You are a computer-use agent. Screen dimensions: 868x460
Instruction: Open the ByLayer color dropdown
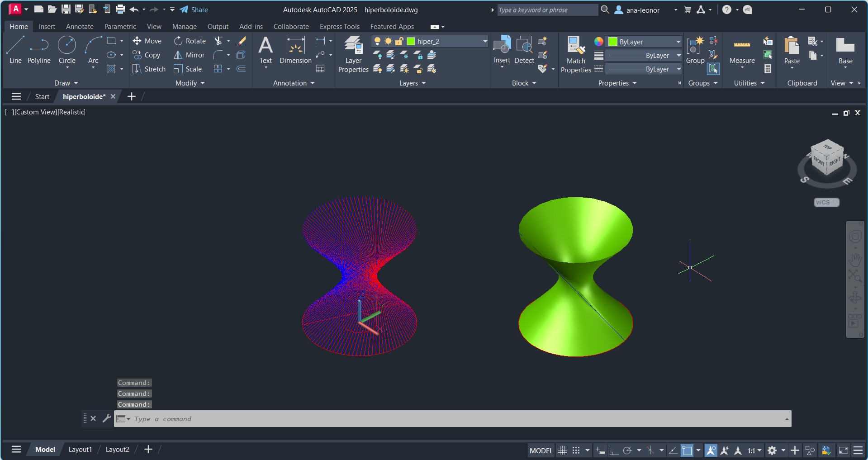[678, 42]
